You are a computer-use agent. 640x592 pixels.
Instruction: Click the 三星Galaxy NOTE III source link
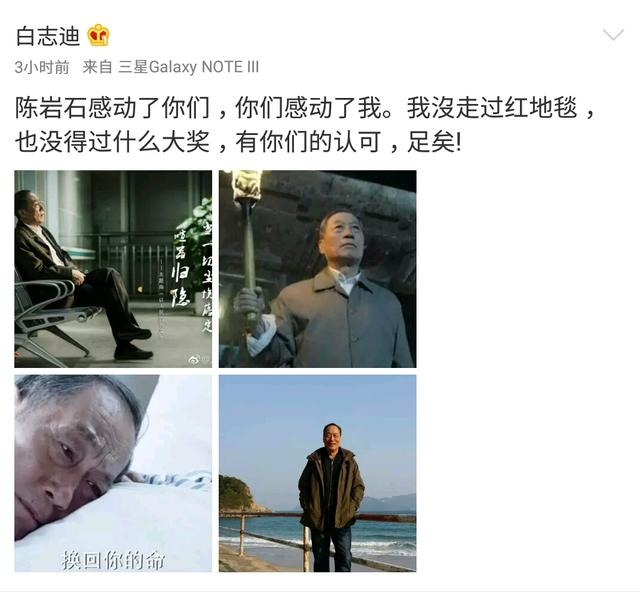[189, 67]
